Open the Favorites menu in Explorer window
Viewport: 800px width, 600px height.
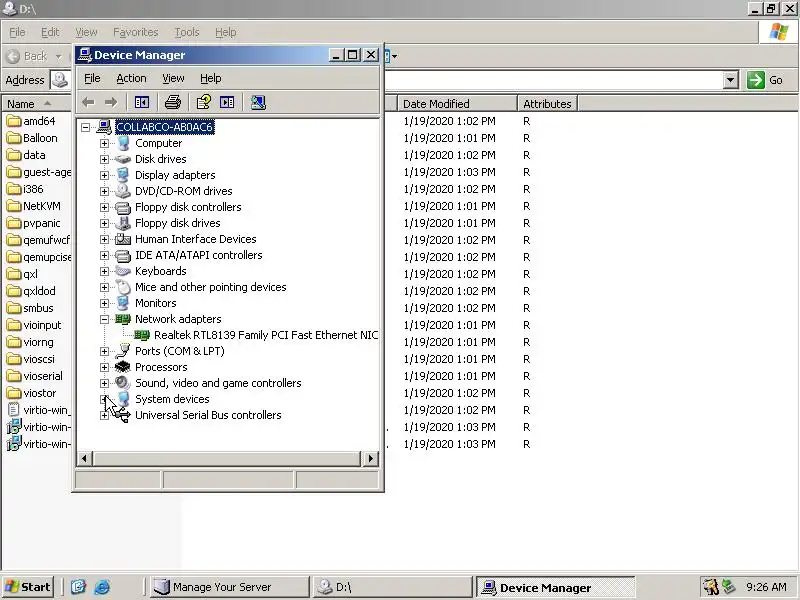click(136, 32)
